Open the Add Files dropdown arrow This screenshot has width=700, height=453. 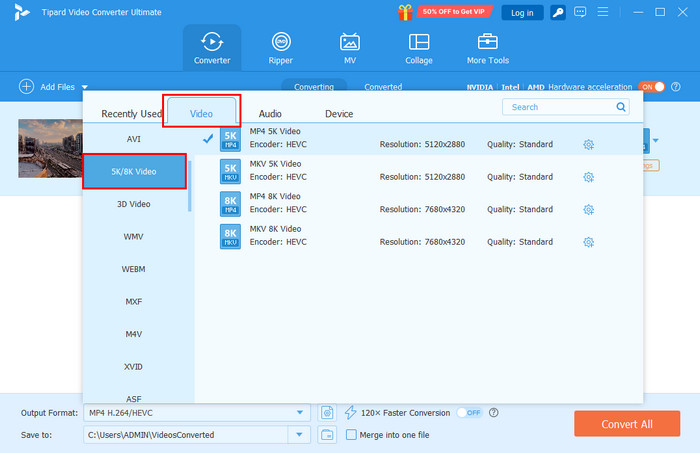(85, 88)
